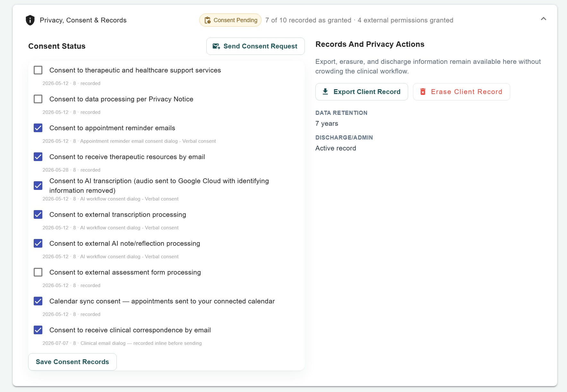
Task: Click 'Clinical email dialog — recorded inline before sending' note
Action: point(141,343)
